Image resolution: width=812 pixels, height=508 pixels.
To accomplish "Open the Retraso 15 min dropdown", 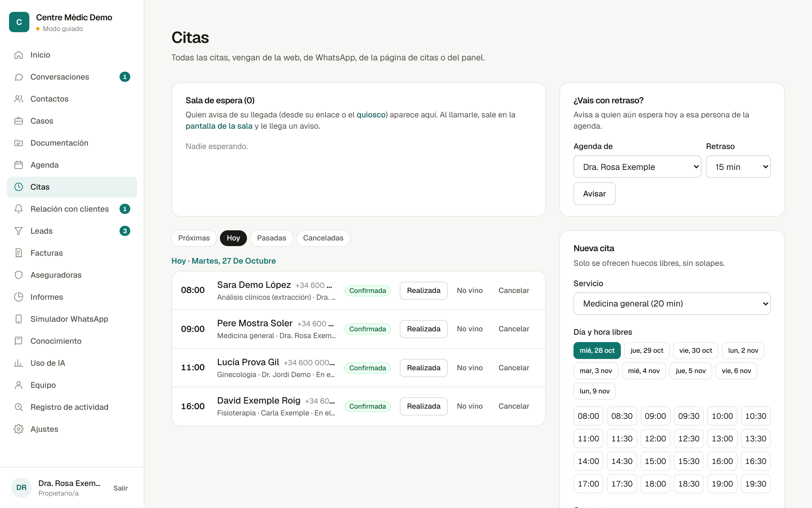I will coord(738,167).
